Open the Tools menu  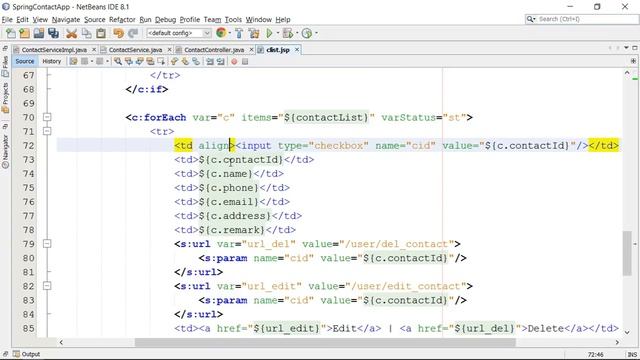click(233, 20)
